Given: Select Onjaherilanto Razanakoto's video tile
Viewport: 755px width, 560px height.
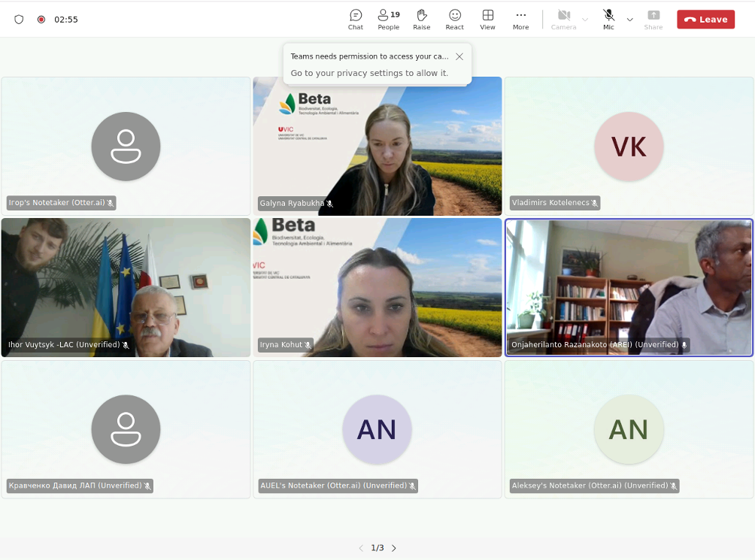Looking at the screenshot, I should click(629, 287).
